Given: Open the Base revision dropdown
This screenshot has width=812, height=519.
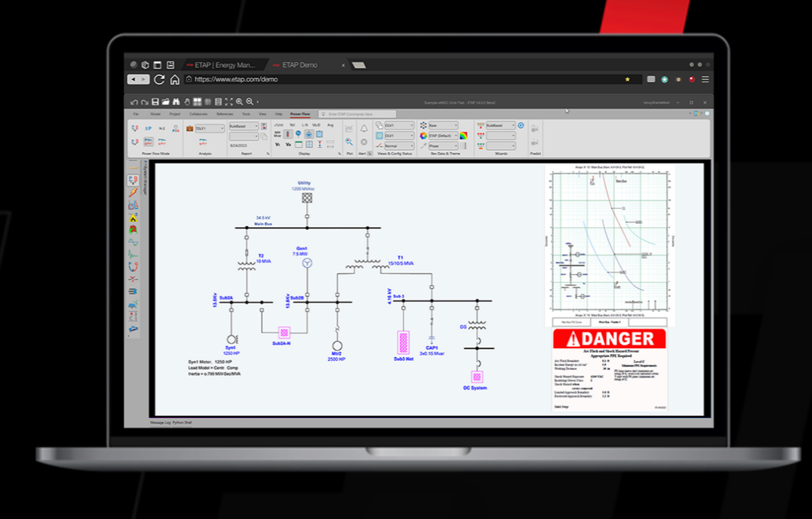Looking at the screenshot, I should pos(443,126).
